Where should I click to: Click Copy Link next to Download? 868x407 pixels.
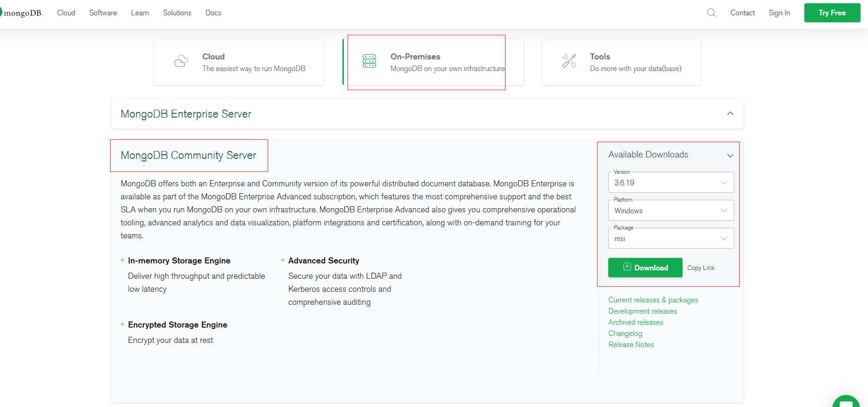pos(701,268)
